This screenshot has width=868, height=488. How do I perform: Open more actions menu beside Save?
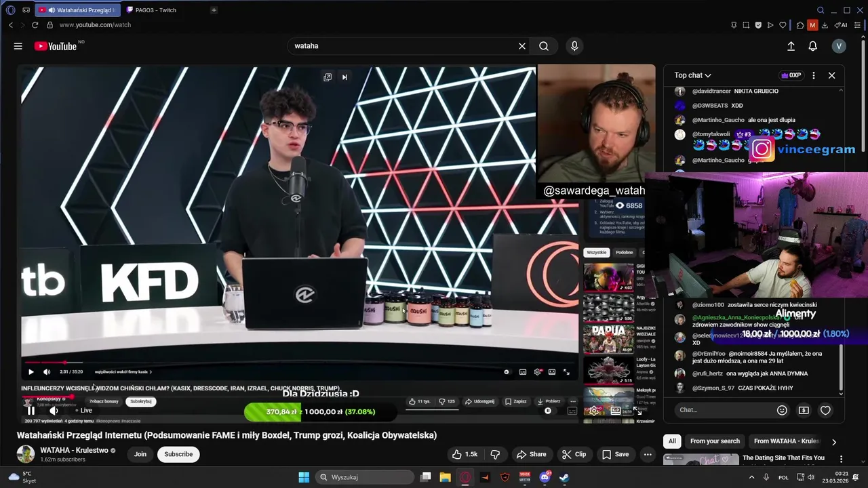tap(648, 454)
